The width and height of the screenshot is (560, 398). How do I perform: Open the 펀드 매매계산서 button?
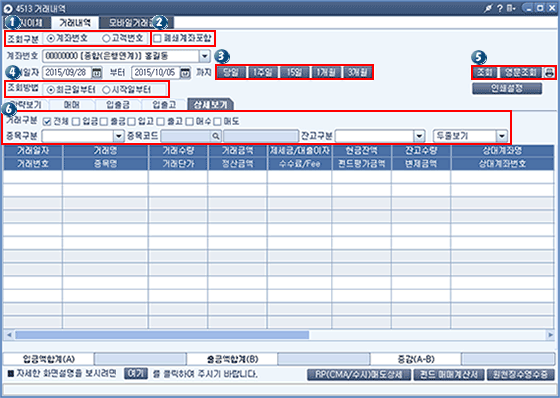pos(449,375)
